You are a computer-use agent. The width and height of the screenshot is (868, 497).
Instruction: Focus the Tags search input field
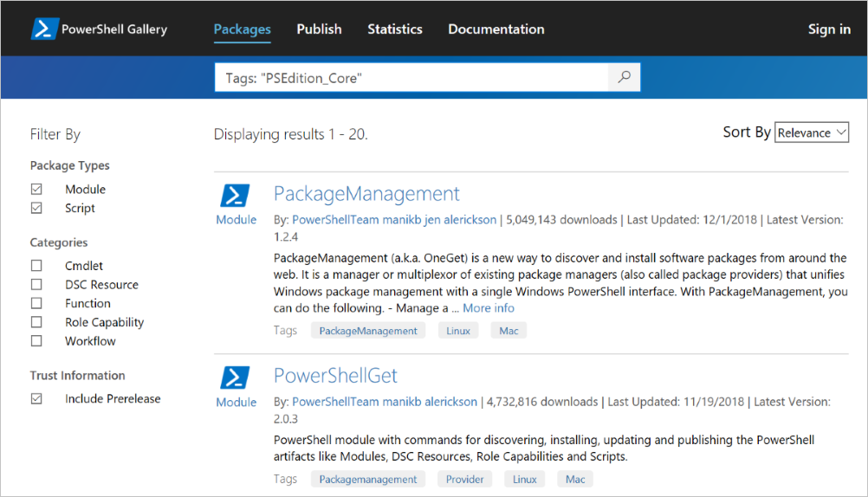click(x=411, y=77)
